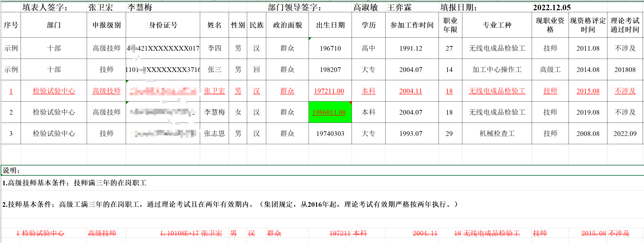Click the green highlighted cell 1986011.00
Screen dimensions: 644x243
(x=330, y=112)
